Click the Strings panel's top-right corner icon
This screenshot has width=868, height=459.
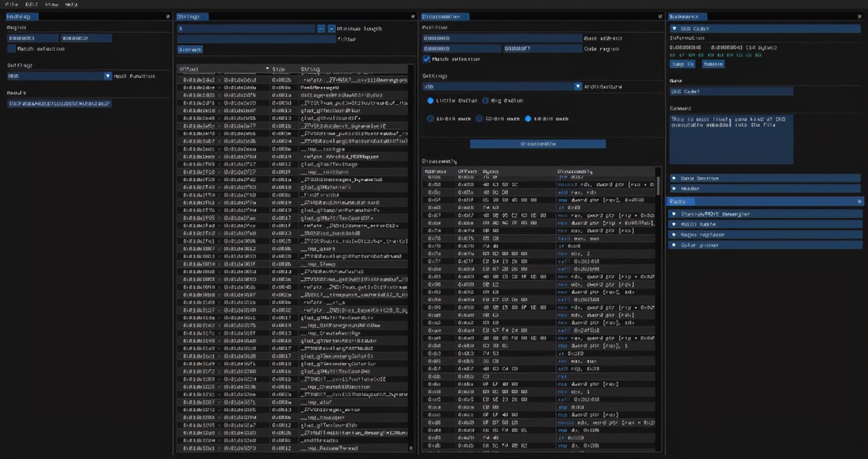(413, 16)
